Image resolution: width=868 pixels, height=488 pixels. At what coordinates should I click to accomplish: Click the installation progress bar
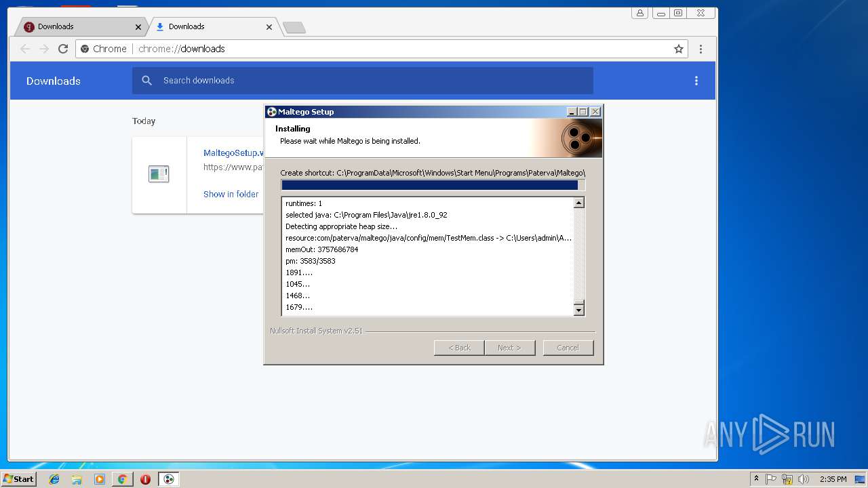[x=433, y=185]
